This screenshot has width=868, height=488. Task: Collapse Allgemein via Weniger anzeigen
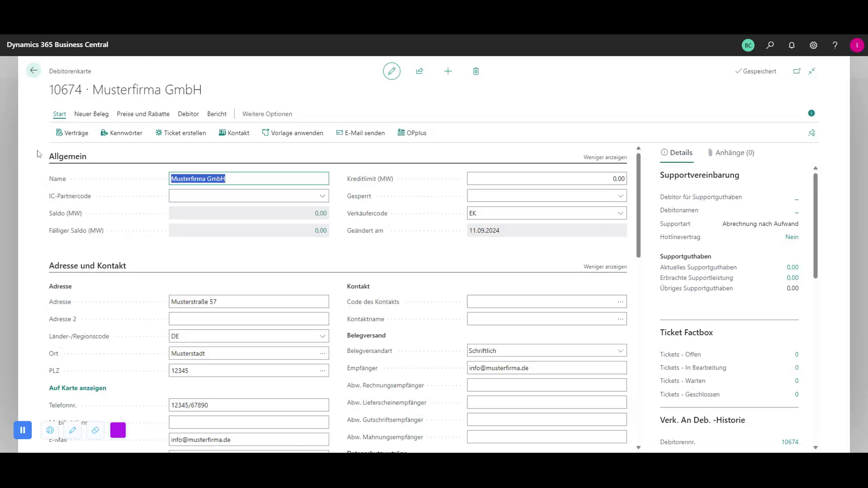[604, 157]
